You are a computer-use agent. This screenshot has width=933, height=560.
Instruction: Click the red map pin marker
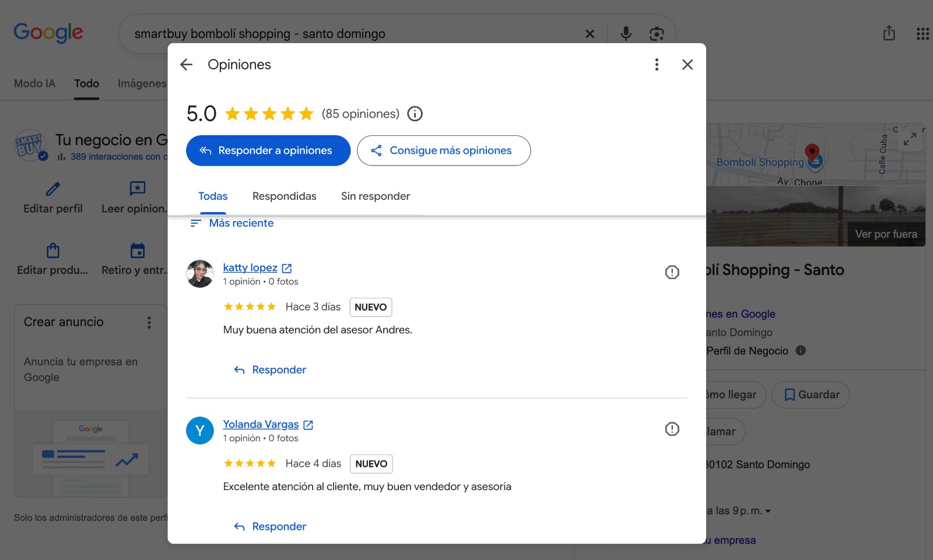(x=812, y=153)
